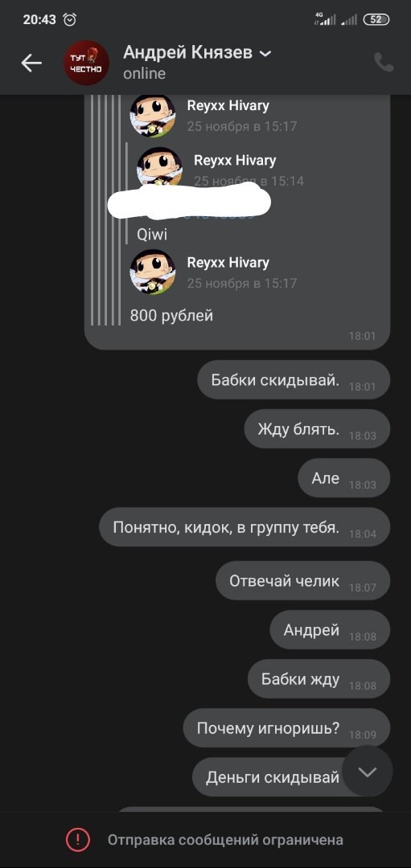Start a call with phone icon

point(384,63)
